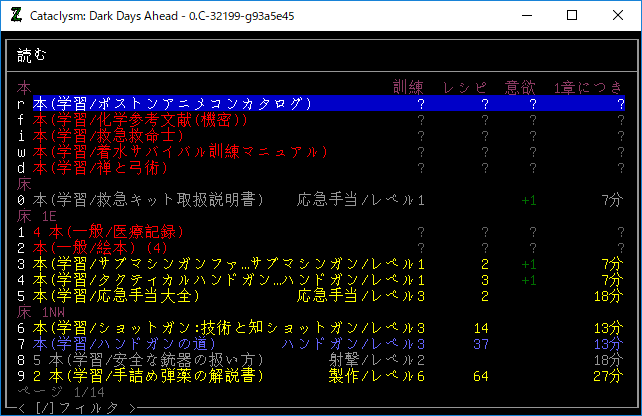Pick the 手詰め弾薬の解説書 book
The height and width of the screenshot is (416, 642).
tap(148, 376)
